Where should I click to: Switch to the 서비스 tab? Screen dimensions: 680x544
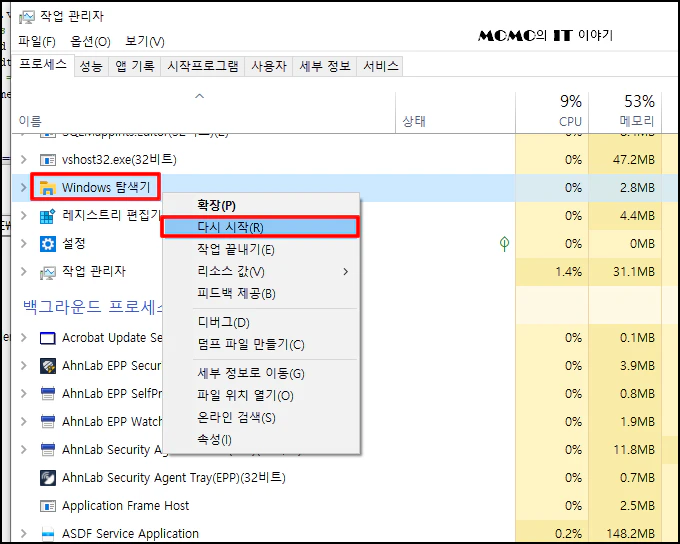pos(380,66)
